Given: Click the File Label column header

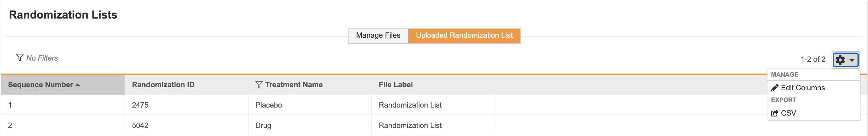Looking at the screenshot, I should (x=395, y=85).
